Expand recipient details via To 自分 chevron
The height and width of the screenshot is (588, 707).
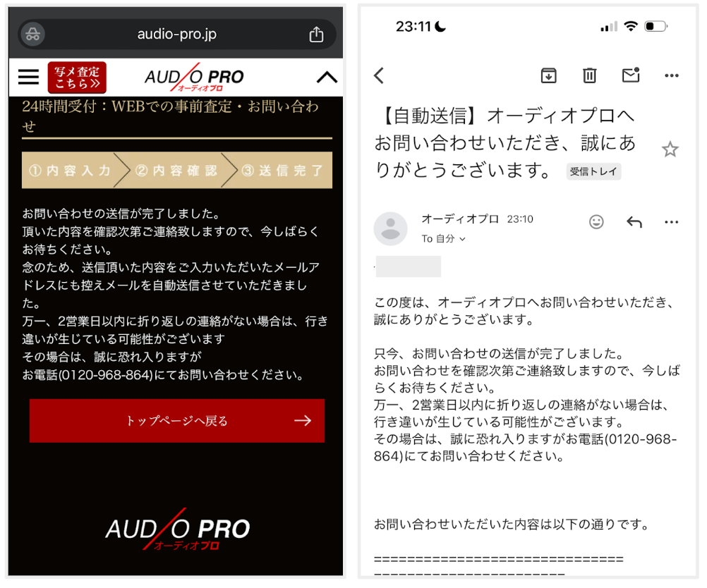pos(464,239)
